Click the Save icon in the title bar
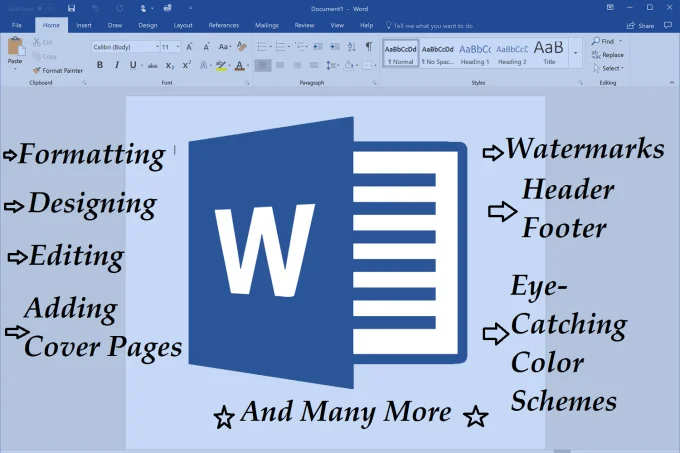 click(72, 8)
